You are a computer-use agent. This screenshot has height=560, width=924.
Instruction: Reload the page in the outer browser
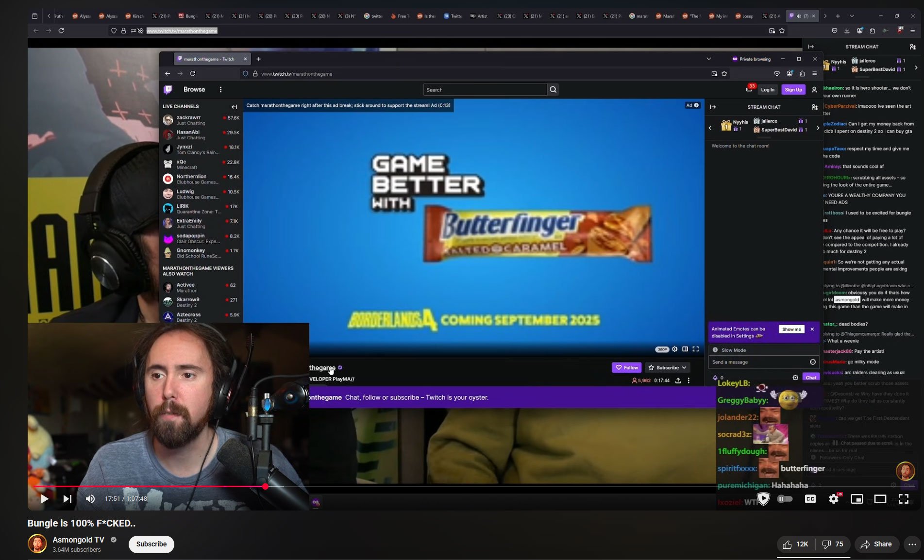pos(61,31)
